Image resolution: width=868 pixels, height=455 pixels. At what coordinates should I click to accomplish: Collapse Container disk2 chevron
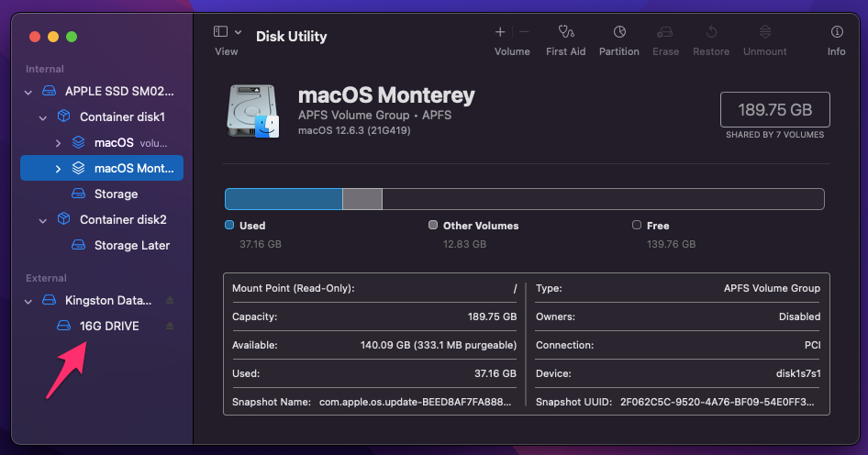(42, 220)
